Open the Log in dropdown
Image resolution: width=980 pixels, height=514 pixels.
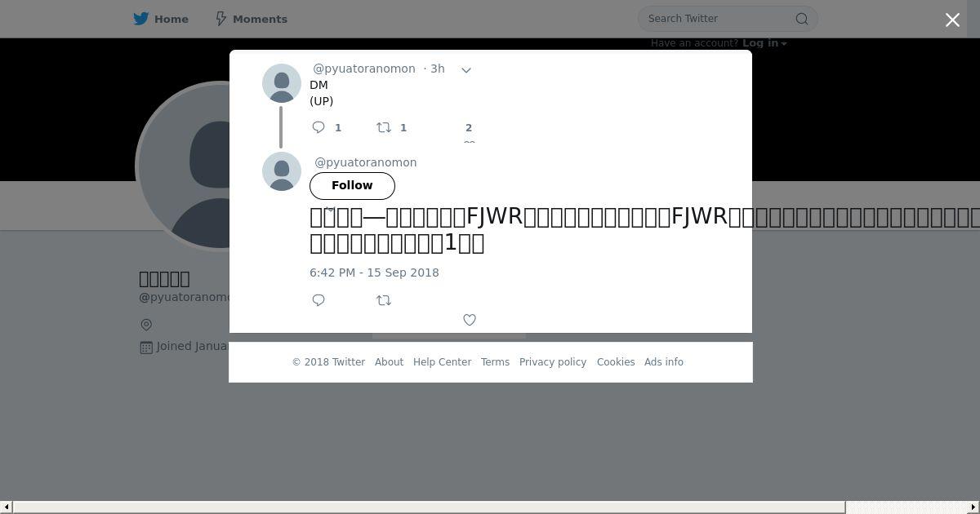764,43
